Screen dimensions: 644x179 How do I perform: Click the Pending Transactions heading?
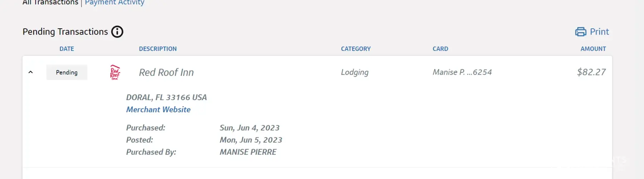coord(65,32)
